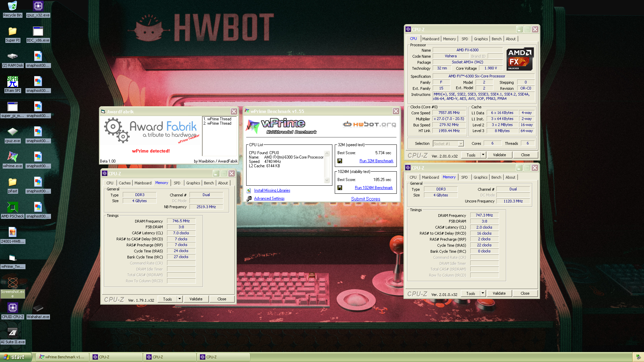
Task: Click the HWBOT.org logo in wPrime
Action: (369, 124)
